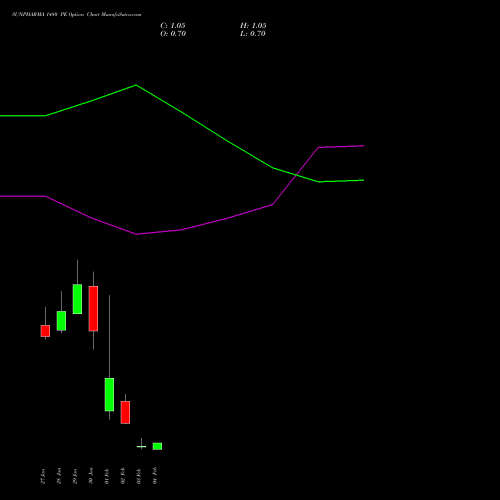Click the SUNPHARMA PE Options Chart title

pyautogui.click(x=77, y=15)
